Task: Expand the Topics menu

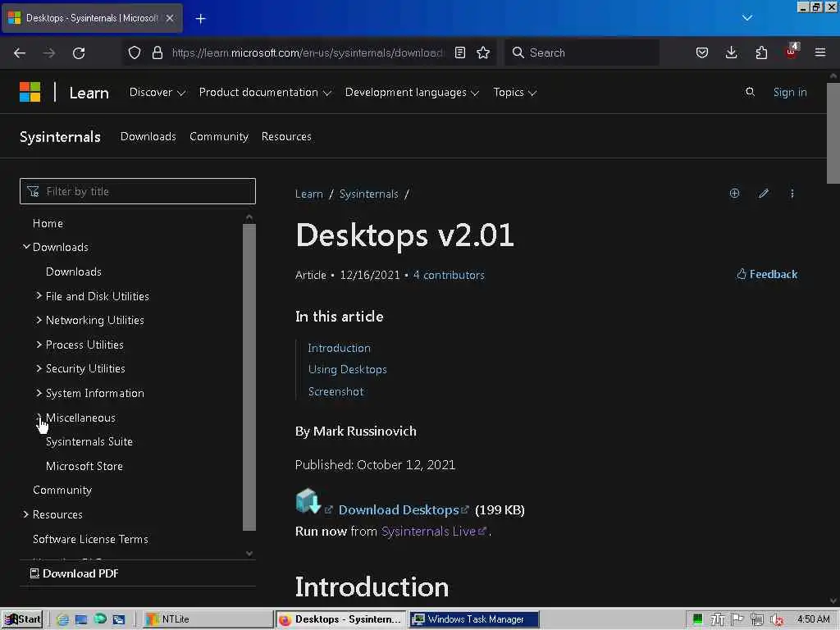Action: pyautogui.click(x=515, y=93)
